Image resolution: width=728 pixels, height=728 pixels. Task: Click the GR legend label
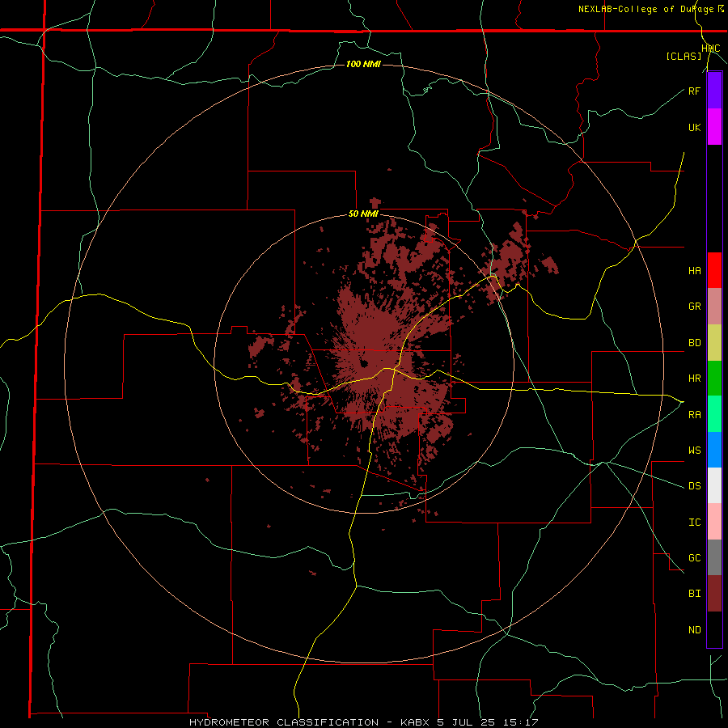pos(694,307)
